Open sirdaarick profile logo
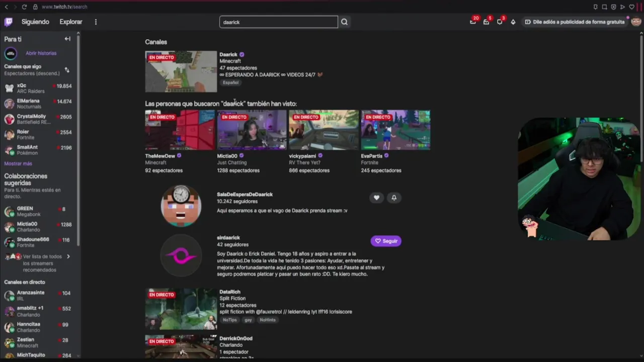 point(181,256)
